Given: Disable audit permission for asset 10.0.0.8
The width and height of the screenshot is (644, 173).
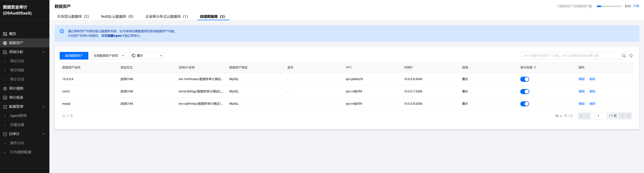Looking at the screenshot, I should coord(524,79).
